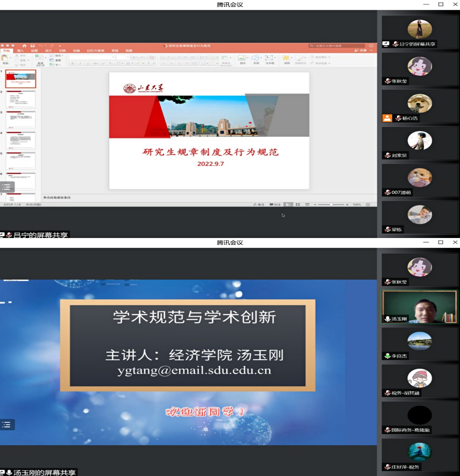The height and width of the screenshot is (476, 460).
Task: Click the home icon in PowerPoint title bar
Action: point(24,46)
